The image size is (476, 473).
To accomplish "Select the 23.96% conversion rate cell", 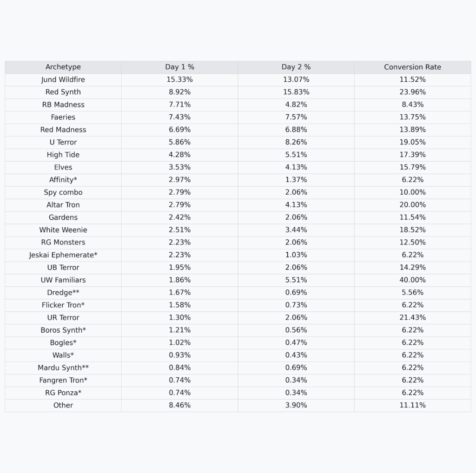I will [x=412, y=92].
